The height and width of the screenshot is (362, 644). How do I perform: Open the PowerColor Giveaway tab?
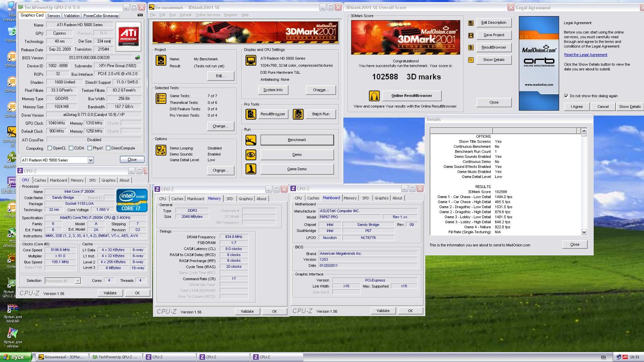pos(101,16)
